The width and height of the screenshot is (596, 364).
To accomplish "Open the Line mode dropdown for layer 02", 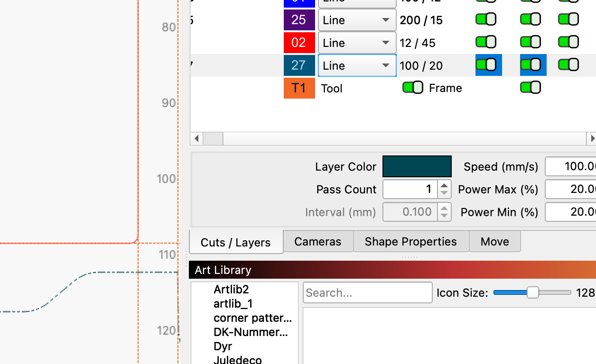I will tap(357, 43).
